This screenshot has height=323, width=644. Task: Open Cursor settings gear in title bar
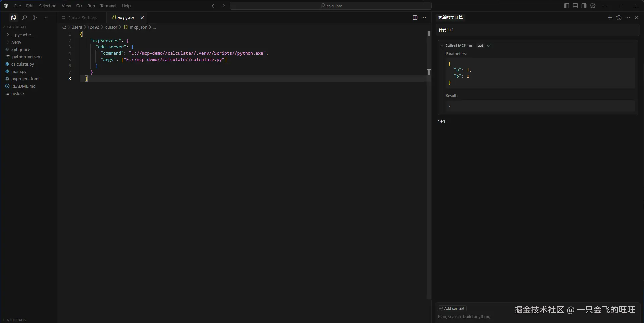click(x=593, y=6)
